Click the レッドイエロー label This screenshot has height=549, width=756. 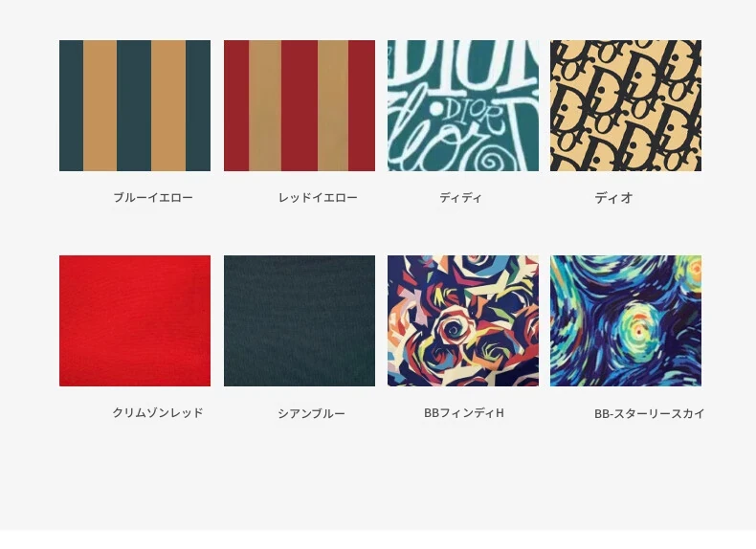(x=319, y=197)
